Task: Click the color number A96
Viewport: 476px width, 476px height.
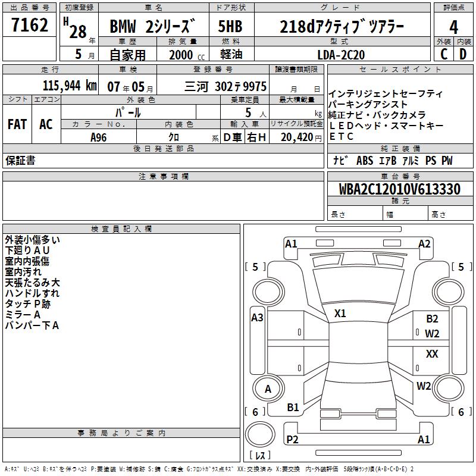Action: (99, 137)
